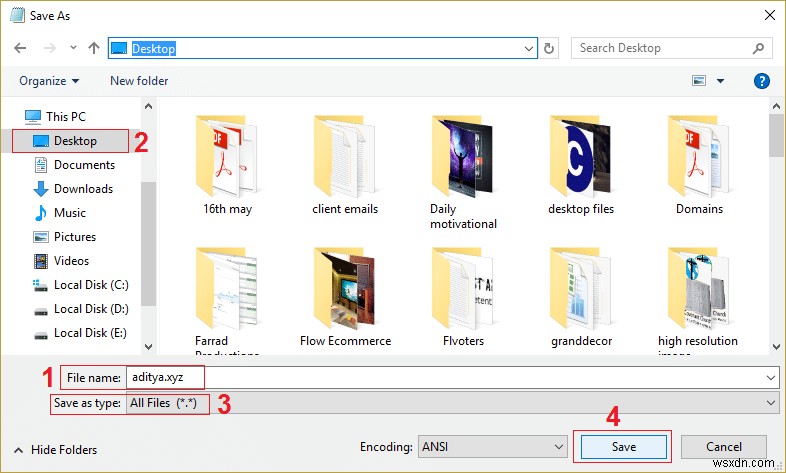Image resolution: width=786 pixels, height=473 pixels.
Task: Click the Desktop address bar
Action: click(x=323, y=48)
